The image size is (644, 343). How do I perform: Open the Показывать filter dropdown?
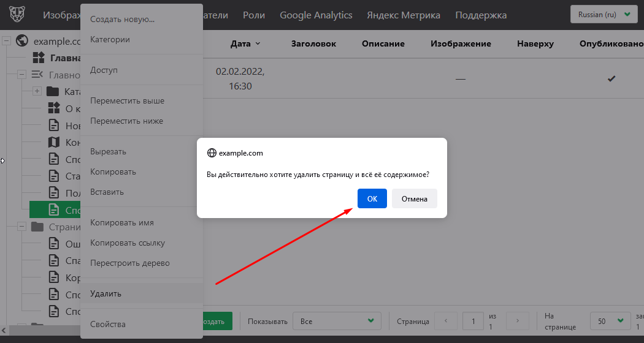click(336, 321)
